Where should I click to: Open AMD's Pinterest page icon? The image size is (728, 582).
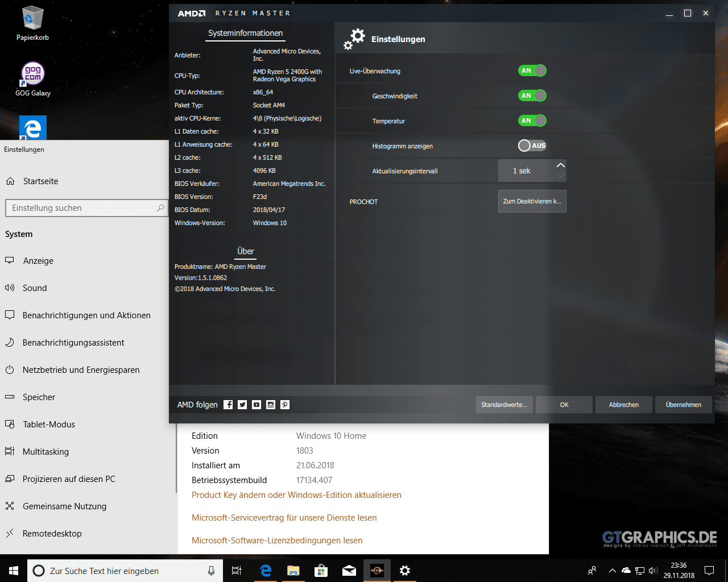pyautogui.click(x=285, y=405)
